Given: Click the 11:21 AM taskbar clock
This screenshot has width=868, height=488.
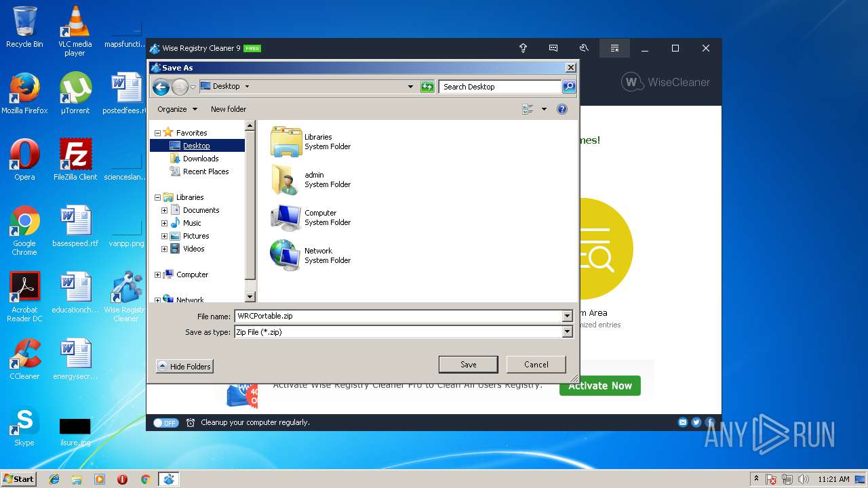Looking at the screenshot, I should pos(833,479).
